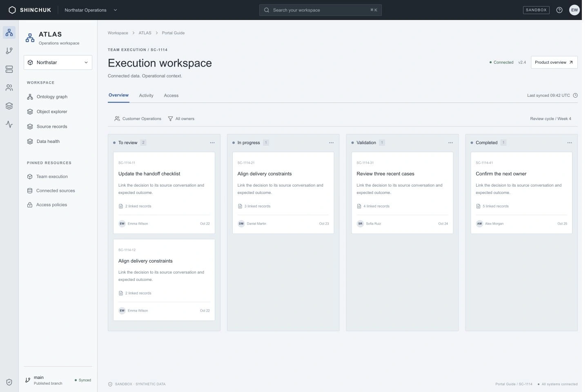Switch to the Activity tab
The height and width of the screenshot is (392, 588).
click(146, 96)
